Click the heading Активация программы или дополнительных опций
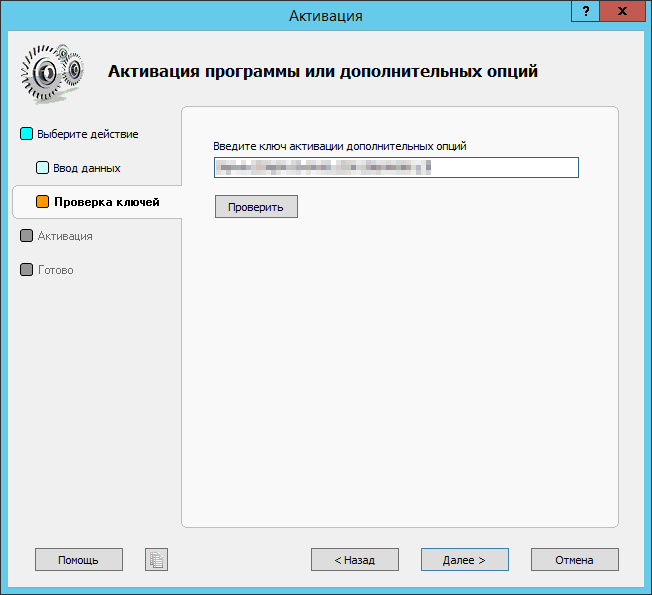Image resolution: width=652 pixels, height=595 pixels. [x=323, y=72]
